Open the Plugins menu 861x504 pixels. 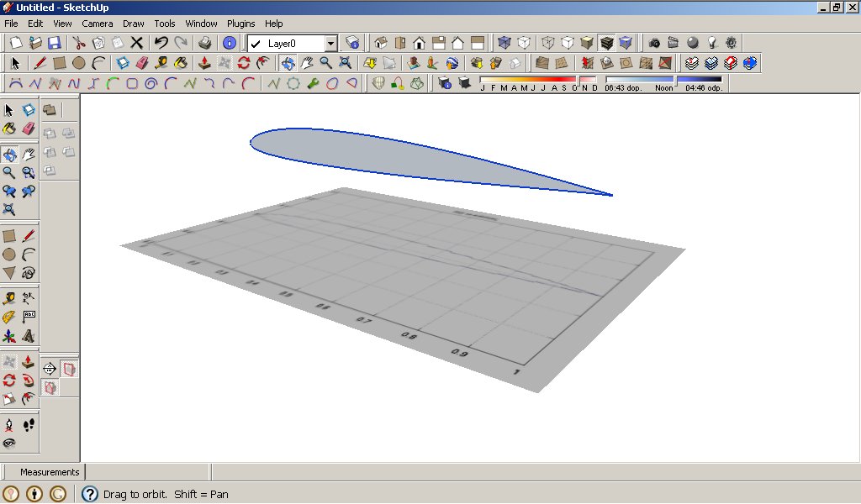point(241,24)
